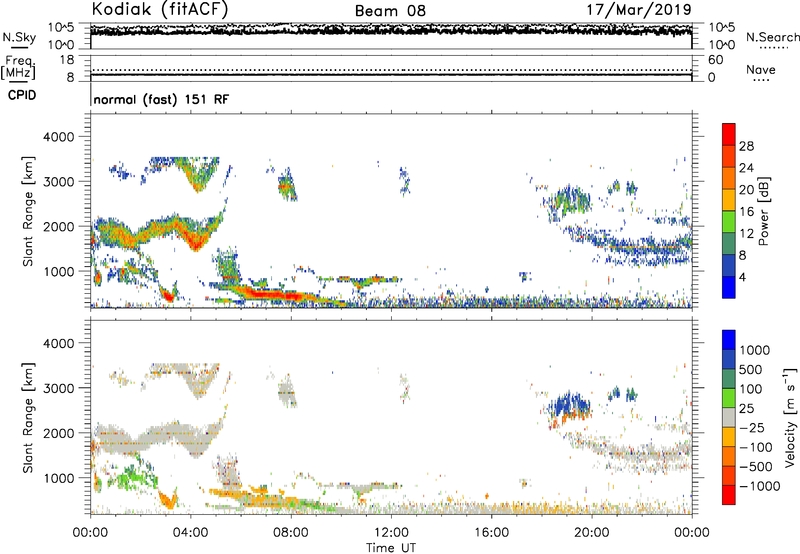800x554 pixels.
Task: Click the '-25' Velocity scale value
Action: pos(752,427)
